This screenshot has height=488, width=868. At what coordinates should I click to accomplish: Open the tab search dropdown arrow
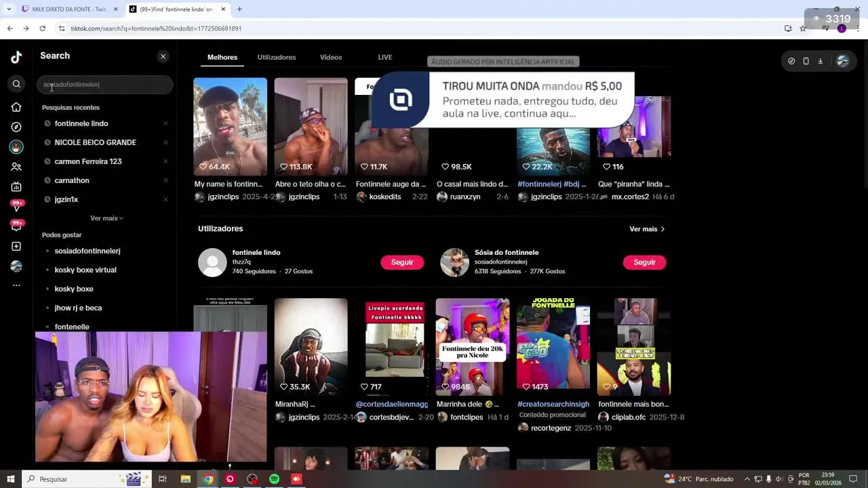click(x=8, y=9)
